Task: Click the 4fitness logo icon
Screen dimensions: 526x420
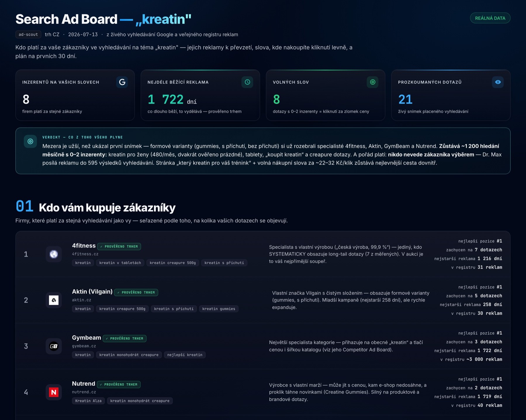Action: (54, 254)
